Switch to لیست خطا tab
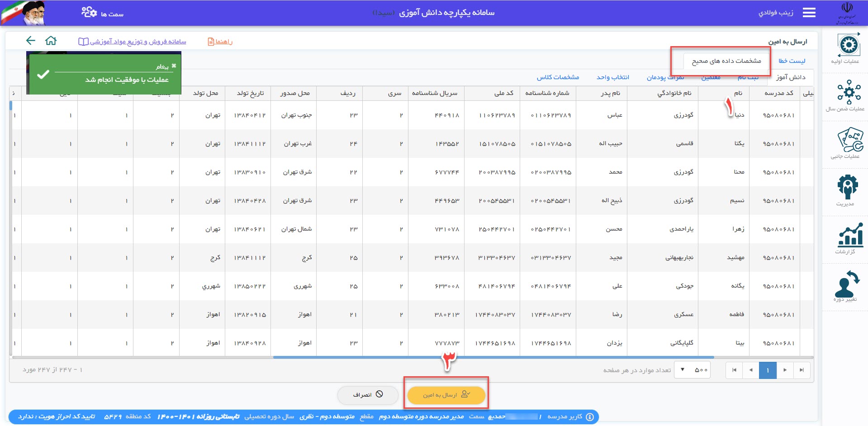This screenshot has width=868, height=426. click(x=792, y=61)
